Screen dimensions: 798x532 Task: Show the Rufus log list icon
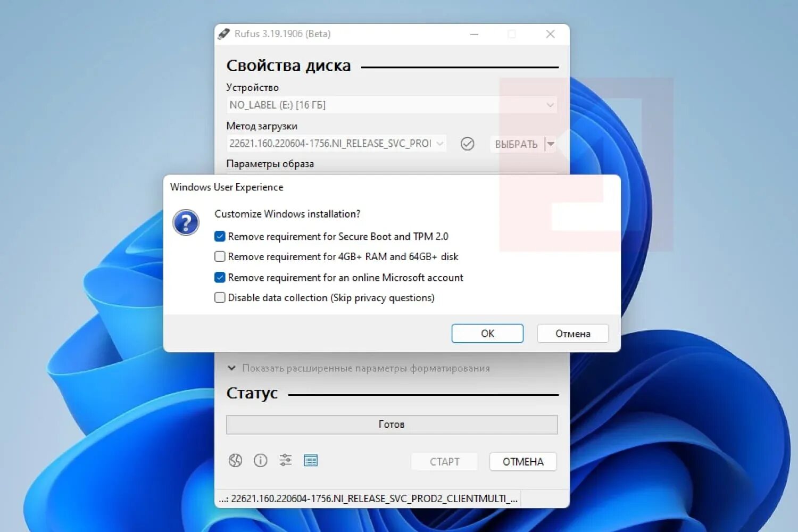click(311, 461)
